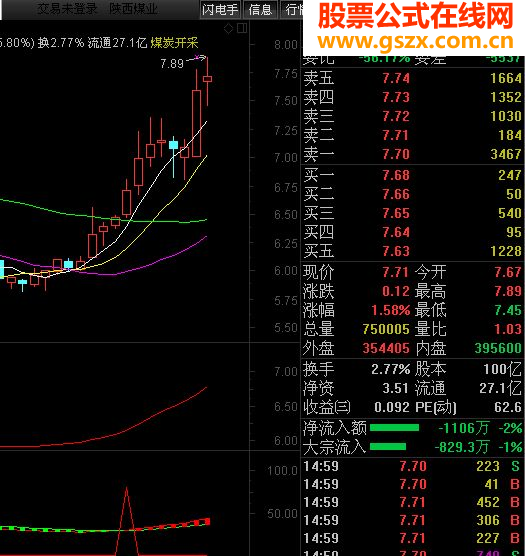Click the 14:59 trade row with volume 227
The image size is (525, 556).
(412, 538)
